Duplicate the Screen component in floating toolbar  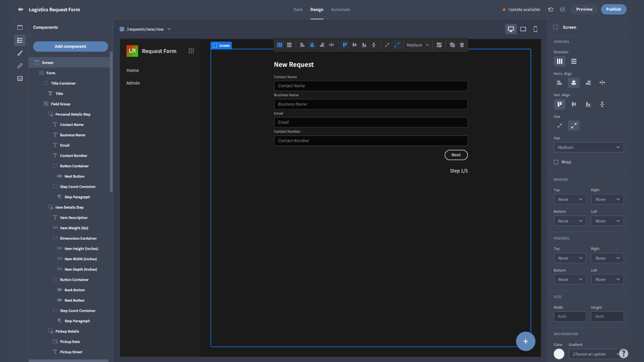point(452,45)
